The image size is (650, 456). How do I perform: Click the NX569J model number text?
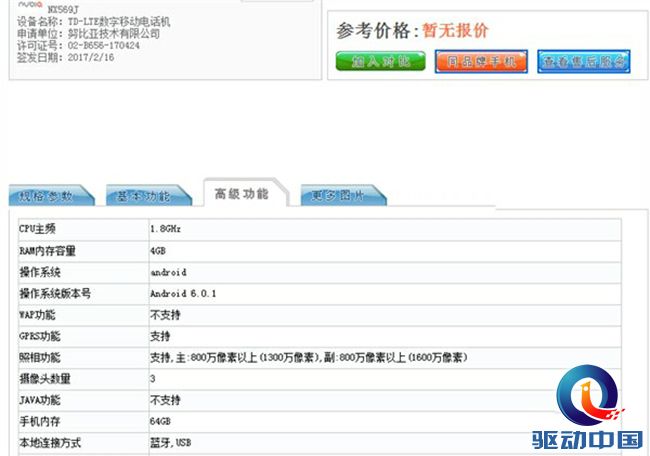point(63,9)
